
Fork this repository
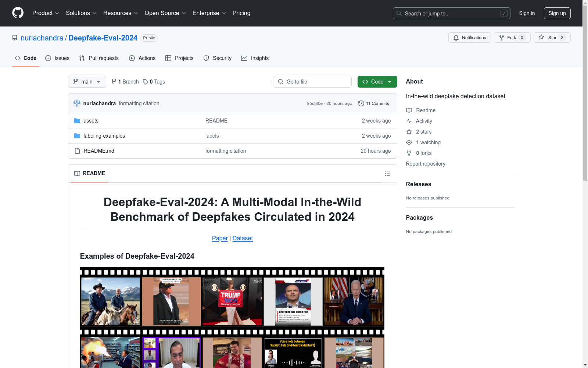pos(512,38)
